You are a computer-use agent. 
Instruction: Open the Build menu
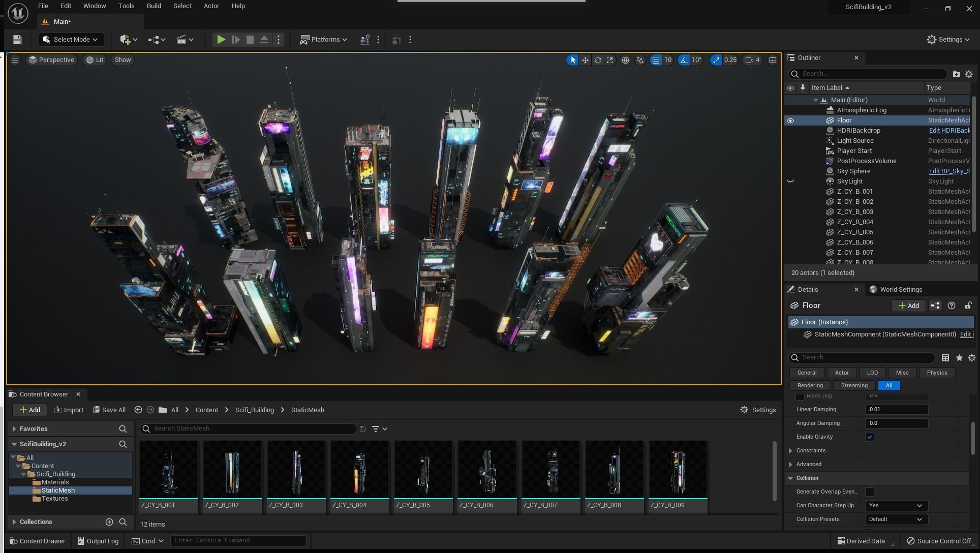(x=154, y=6)
